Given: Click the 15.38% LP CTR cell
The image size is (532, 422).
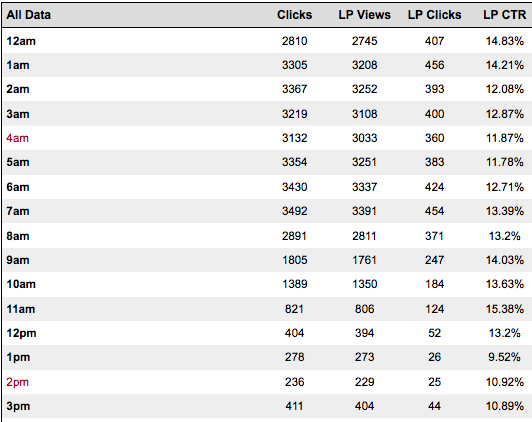Looking at the screenshot, I should pos(505,309).
